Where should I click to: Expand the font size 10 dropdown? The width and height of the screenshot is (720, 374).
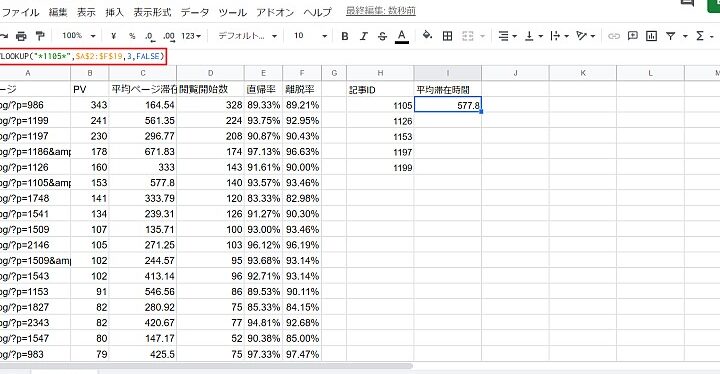[311, 35]
